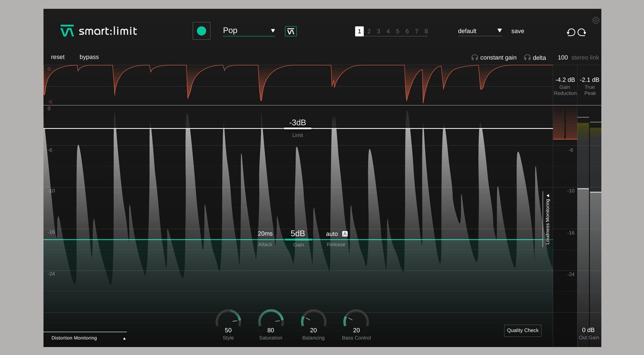This screenshot has height=355, width=644.
Task: Click the 0 dB Out Gain value
Action: [x=588, y=330]
